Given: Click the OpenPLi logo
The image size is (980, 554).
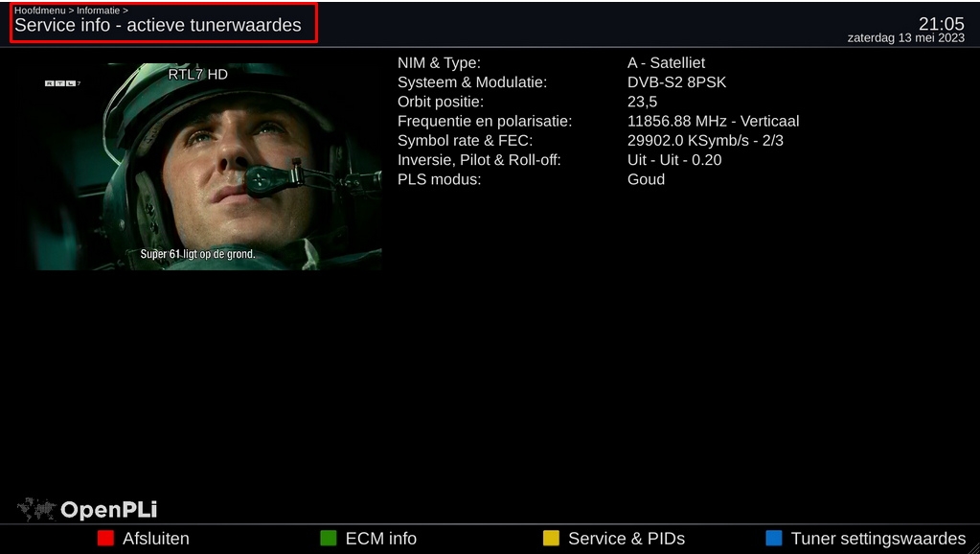Looking at the screenshot, I should tap(87, 510).
